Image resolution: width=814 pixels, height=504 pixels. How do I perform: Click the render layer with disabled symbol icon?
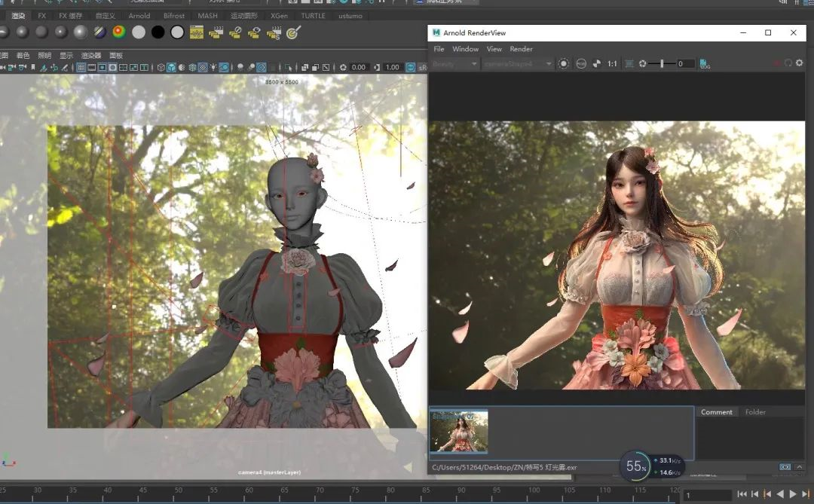click(x=235, y=32)
